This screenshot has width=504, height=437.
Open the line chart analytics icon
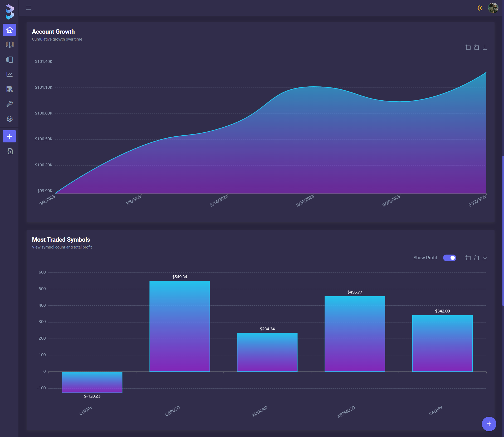(x=9, y=75)
